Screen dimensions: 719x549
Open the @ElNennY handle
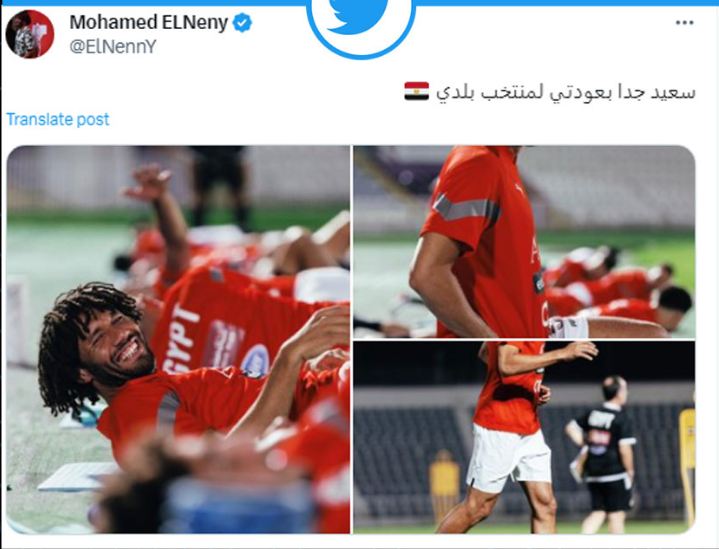point(113,47)
